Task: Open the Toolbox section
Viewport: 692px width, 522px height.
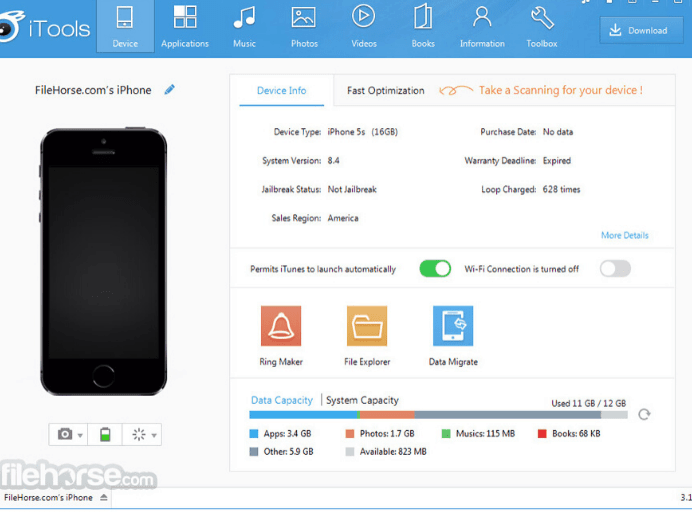Action: [x=542, y=26]
